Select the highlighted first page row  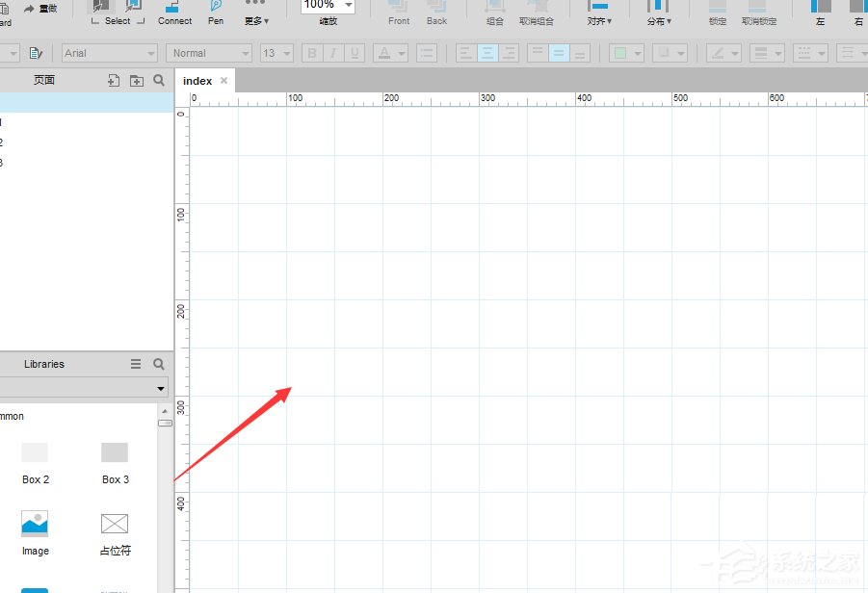tap(87, 102)
